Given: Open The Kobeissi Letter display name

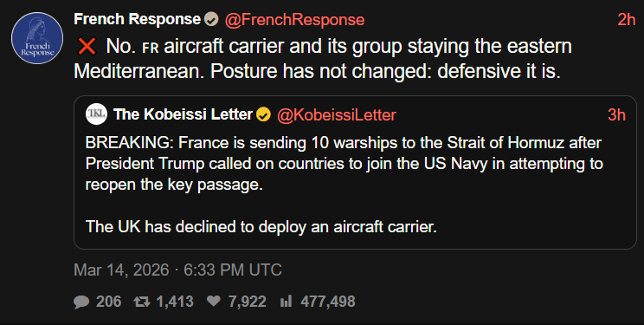Looking at the screenshot, I should tap(183, 114).
